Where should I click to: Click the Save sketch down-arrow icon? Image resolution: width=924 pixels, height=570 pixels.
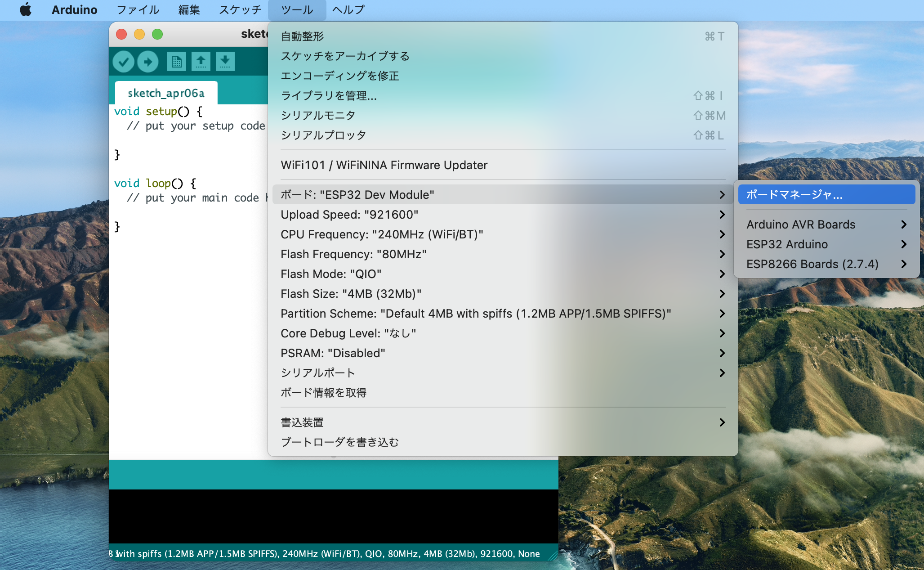coord(225,61)
